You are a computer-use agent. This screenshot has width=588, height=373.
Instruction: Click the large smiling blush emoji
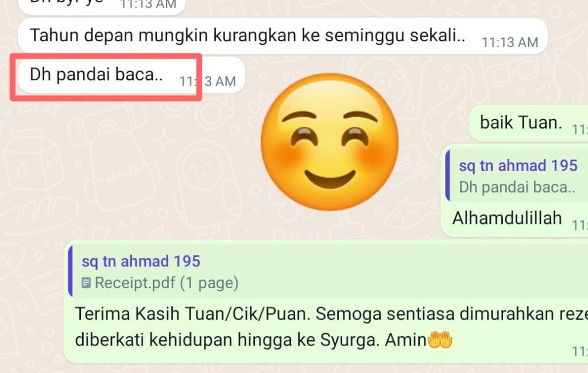pos(330,142)
